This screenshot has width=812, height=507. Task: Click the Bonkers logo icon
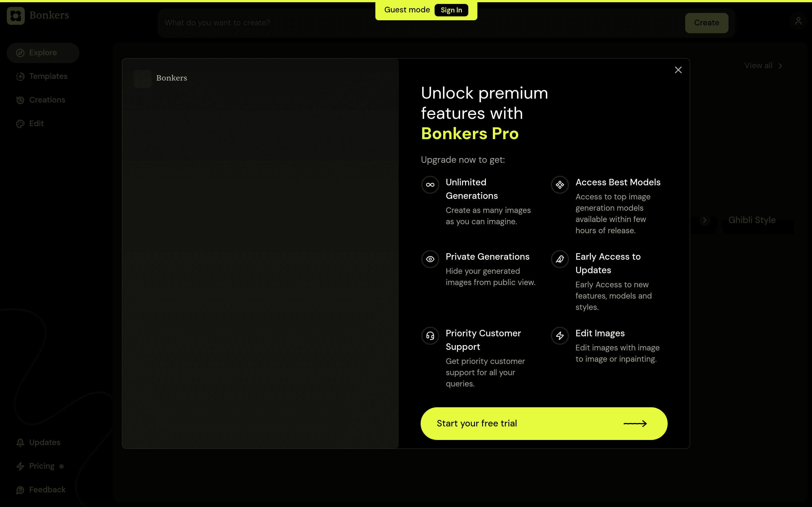pyautogui.click(x=16, y=15)
